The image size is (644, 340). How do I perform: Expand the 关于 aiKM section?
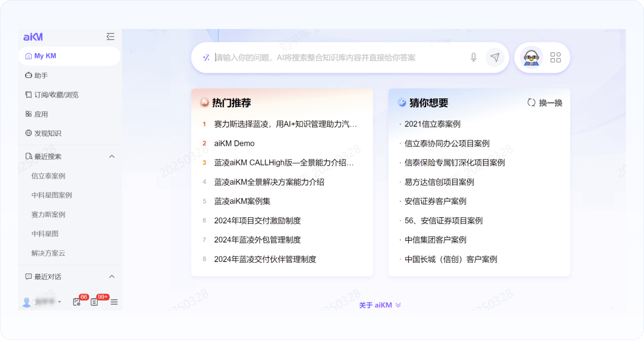tap(379, 305)
